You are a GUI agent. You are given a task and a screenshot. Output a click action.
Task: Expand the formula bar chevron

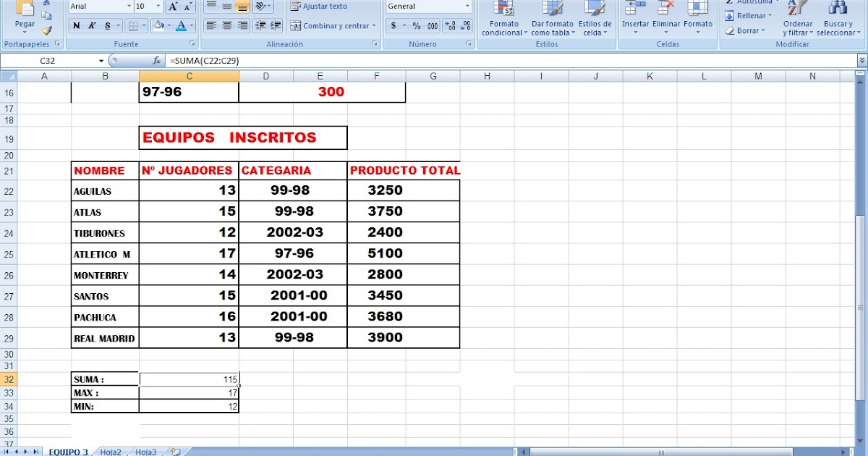[x=861, y=61]
